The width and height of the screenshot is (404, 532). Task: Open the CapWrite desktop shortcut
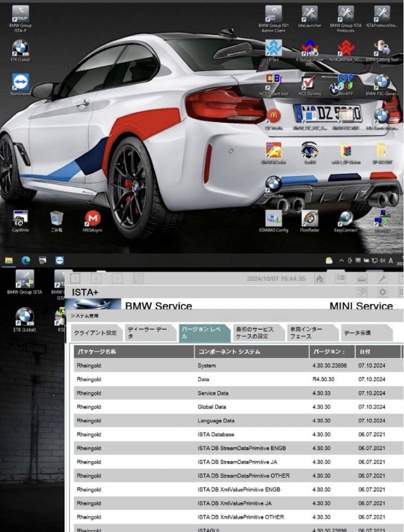click(20, 221)
